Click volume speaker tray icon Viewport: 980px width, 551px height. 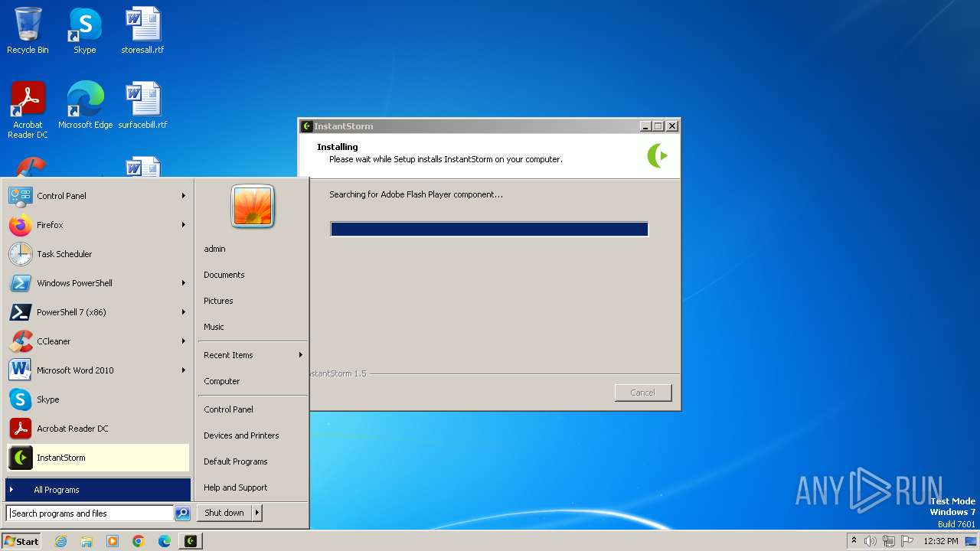pos(871,541)
